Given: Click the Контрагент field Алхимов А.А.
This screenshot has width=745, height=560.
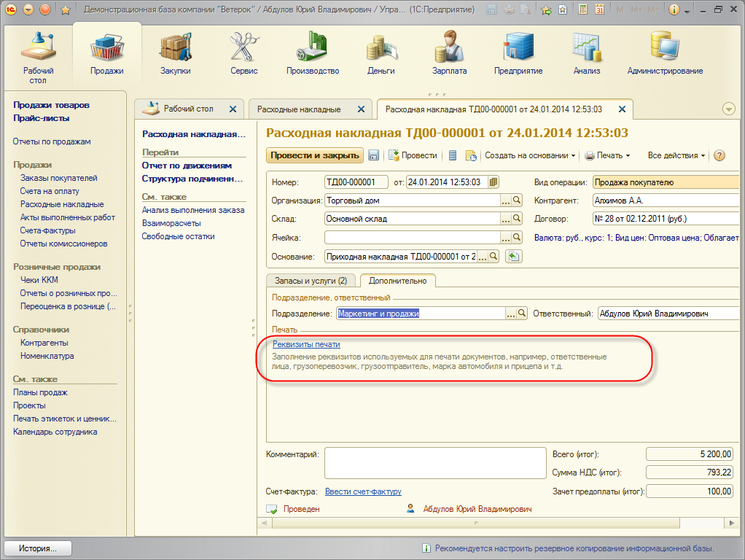Looking at the screenshot, I should (666, 200).
